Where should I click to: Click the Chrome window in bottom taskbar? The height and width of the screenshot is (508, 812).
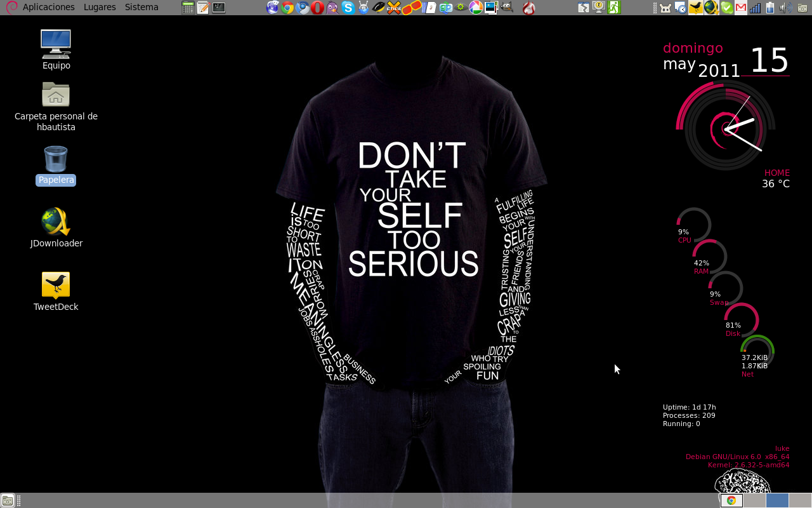(x=731, y=500)
